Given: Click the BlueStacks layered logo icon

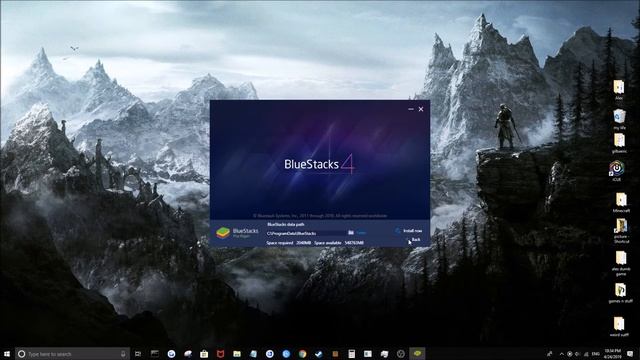Looking at the screenshot, I should (x=223, y=233).
